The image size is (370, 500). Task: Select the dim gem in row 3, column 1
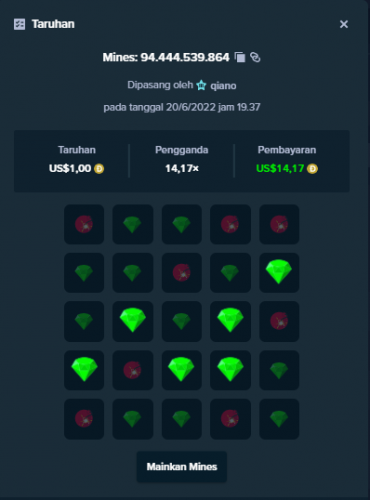click(x=84, y=321)
